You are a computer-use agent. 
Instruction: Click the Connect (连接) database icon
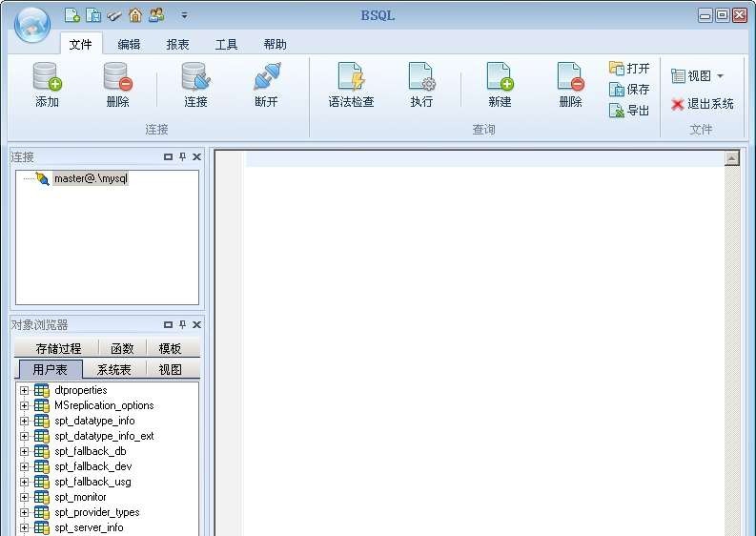195,76
